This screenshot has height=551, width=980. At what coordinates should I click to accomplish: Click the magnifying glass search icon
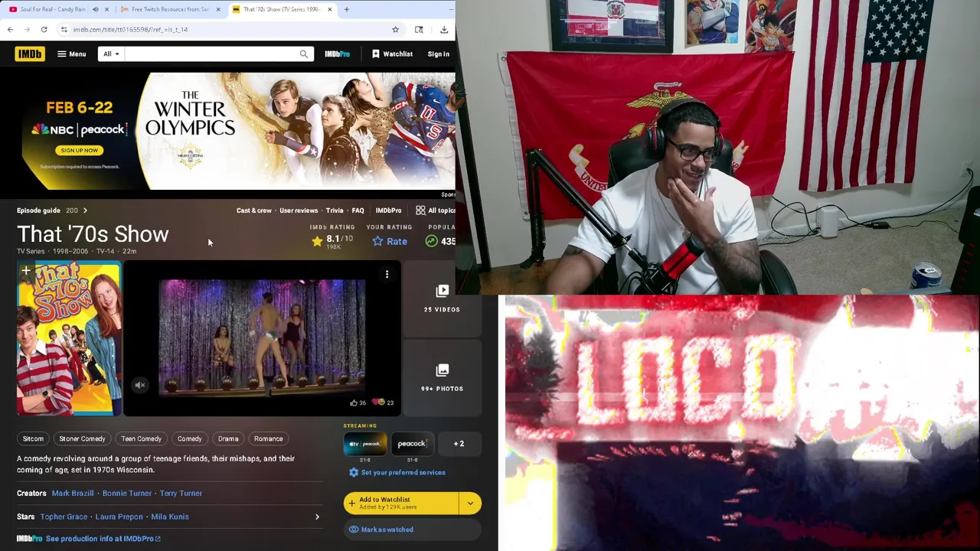pos(304,54)
